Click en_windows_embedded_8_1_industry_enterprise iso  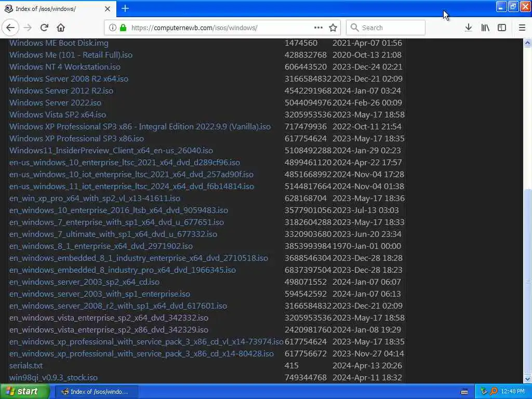click(x=138, y=258)
